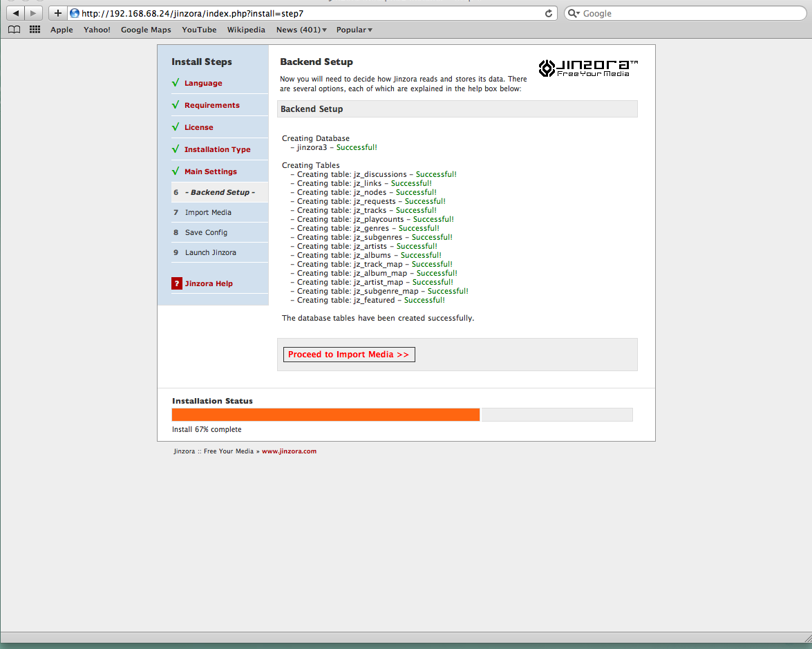
Task: Expand the Popular bookmarks dropdown
Action: point(355,30)
